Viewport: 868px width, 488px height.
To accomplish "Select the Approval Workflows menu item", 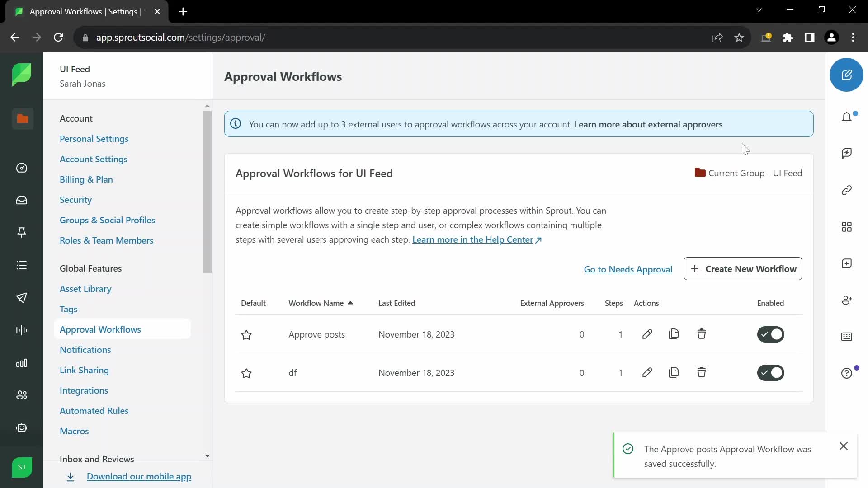I will pos(100,329).
